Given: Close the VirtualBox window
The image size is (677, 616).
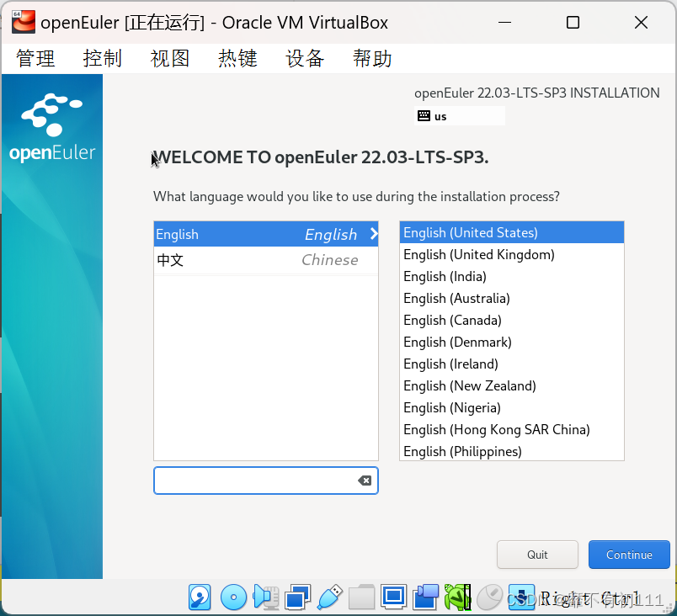Looking at the screenshot, I should 641,23.
